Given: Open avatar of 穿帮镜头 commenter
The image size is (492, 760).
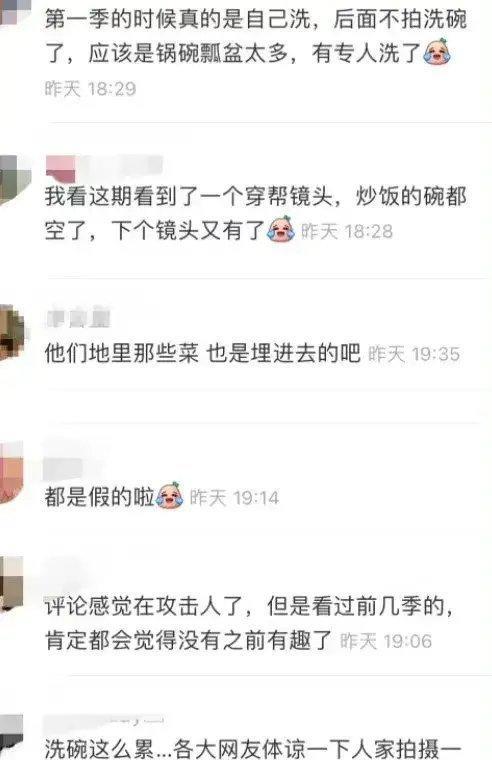Looking at the screenshot, I should coord(15,179).
